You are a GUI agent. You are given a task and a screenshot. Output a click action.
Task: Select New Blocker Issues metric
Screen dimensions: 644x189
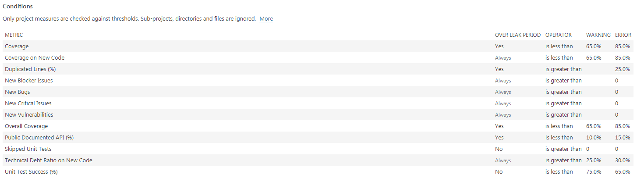pyautogui.click(x=29, y=80)
